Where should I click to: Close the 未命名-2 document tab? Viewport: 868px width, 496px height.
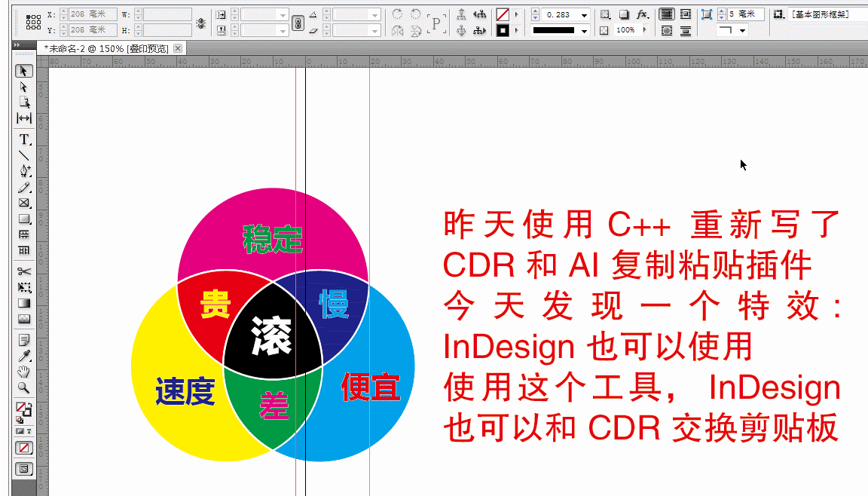(x=178, y=49)
